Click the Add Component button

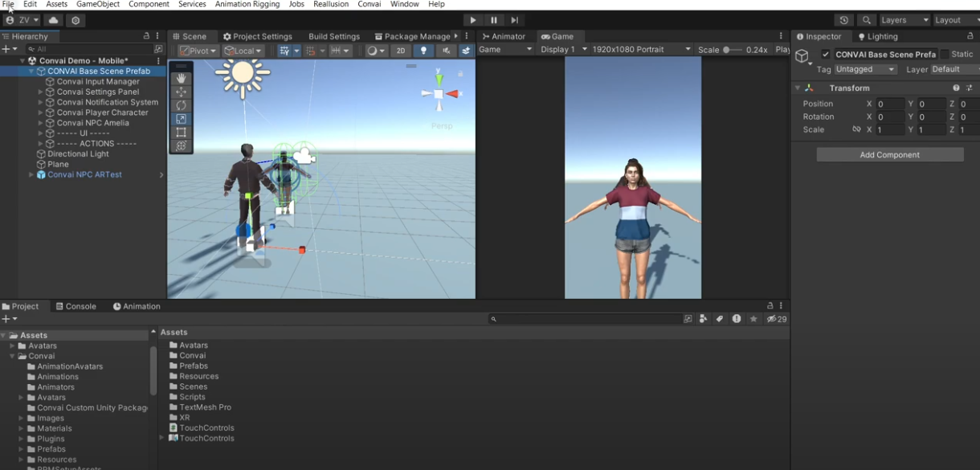pos(889,154)
